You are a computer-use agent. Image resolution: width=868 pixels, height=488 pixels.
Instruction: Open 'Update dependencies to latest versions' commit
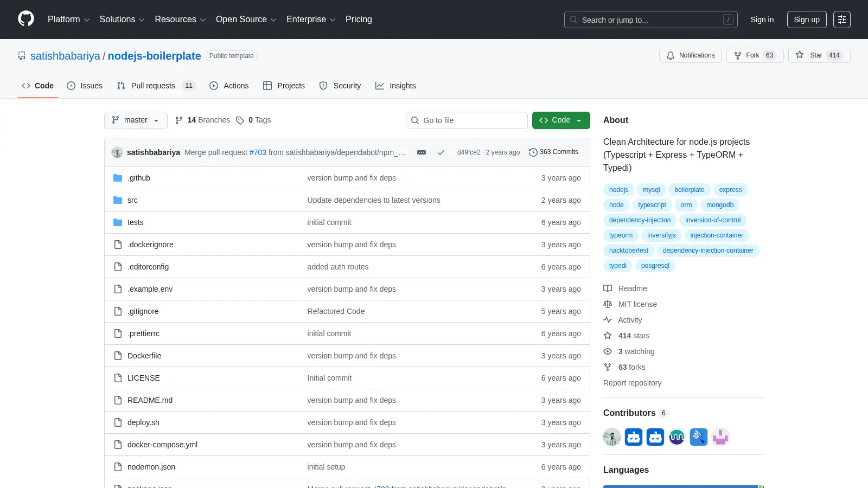tap(374, 200)
